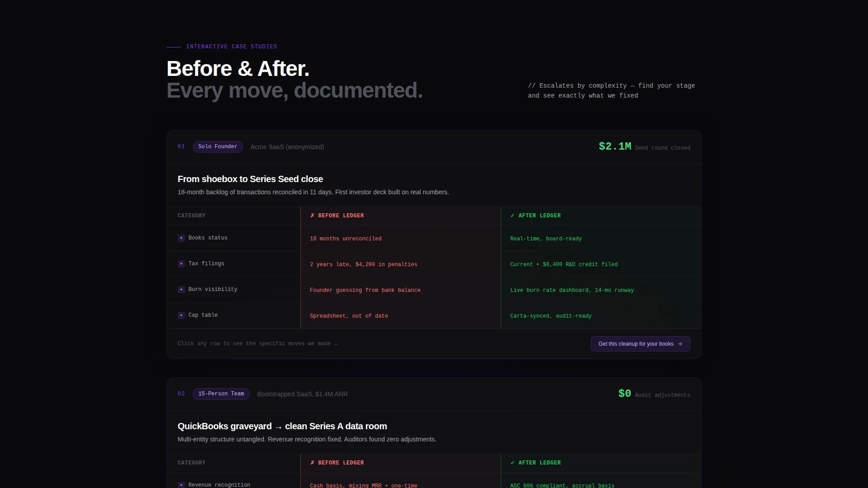Click 'QuickBooks graveyard' case study heading
Screen dimensions: 868x488
[282, 426]
